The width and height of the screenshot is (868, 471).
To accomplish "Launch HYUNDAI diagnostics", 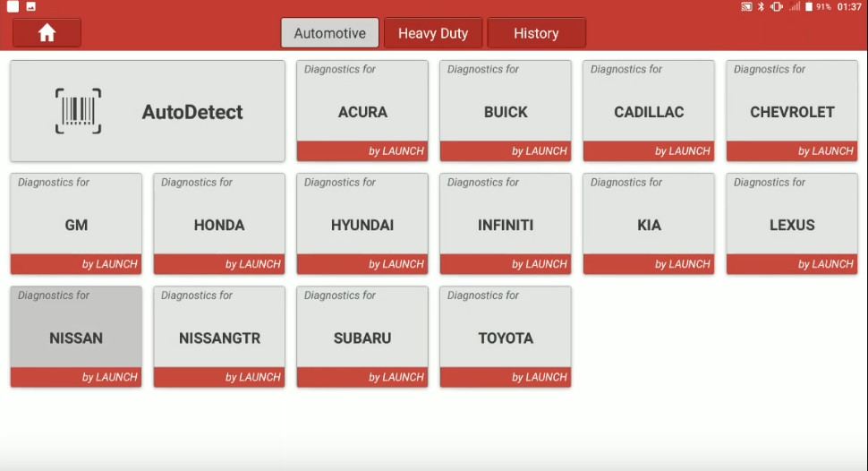I will pos(362,224).
